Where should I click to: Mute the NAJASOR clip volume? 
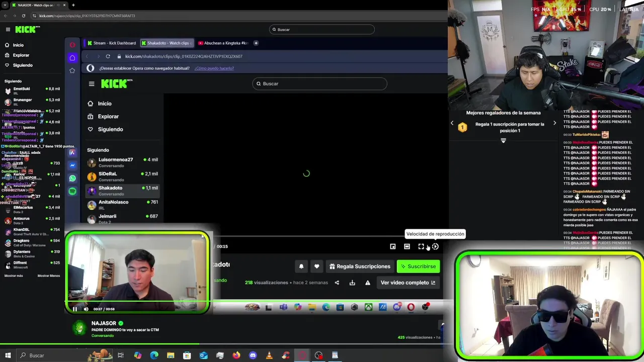[86, 309]
